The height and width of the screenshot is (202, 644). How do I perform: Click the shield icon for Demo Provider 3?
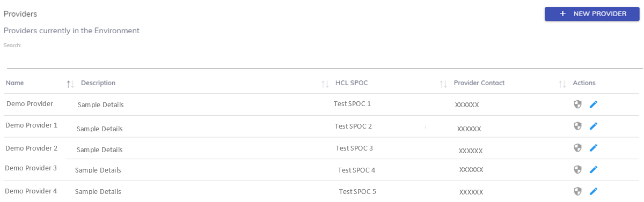(x=577, y=169)
